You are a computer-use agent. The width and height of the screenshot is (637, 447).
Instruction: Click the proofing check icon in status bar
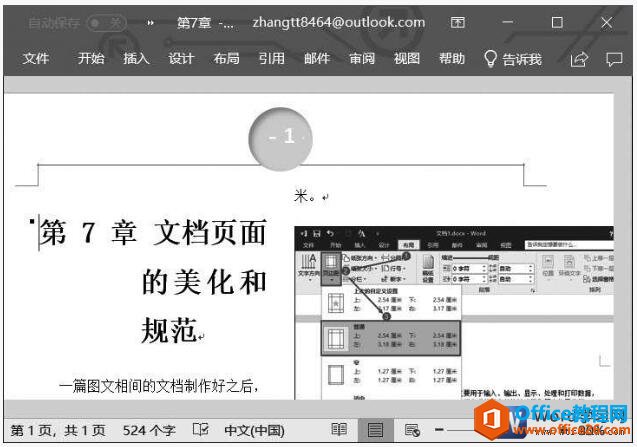tap(201, 430)
